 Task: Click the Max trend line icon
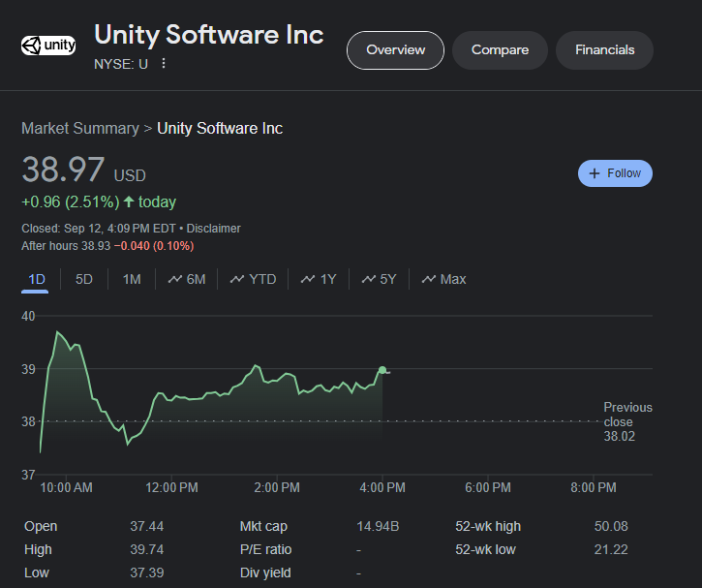[x=428, y=279]
